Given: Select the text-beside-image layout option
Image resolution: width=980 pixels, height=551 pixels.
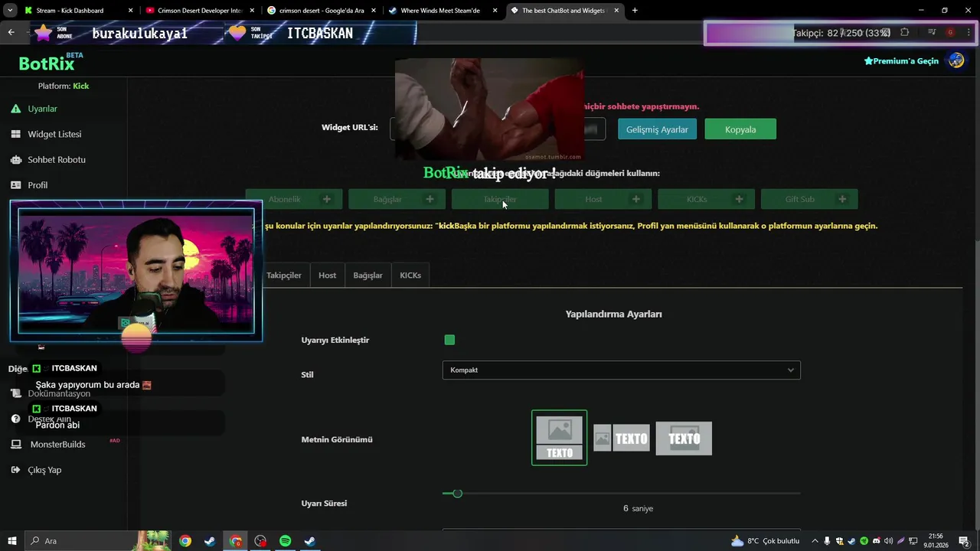Looking at the screenshot, I should (x=622, y=439).
